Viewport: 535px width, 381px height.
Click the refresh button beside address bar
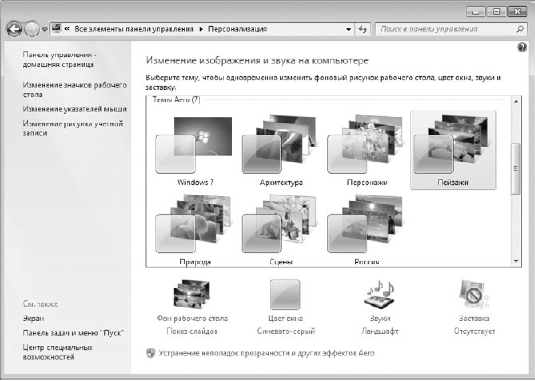click(363, 29)
